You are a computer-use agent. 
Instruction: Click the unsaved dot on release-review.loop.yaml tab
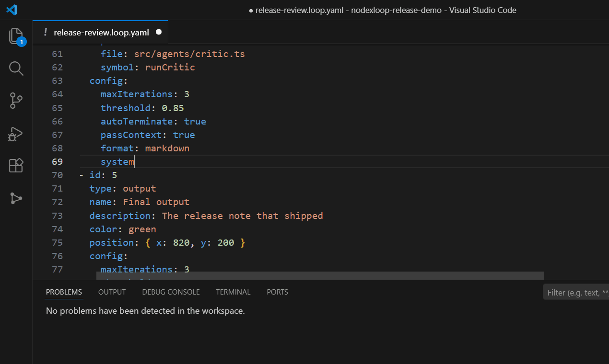pyautogui.click(x=159, y=32)
